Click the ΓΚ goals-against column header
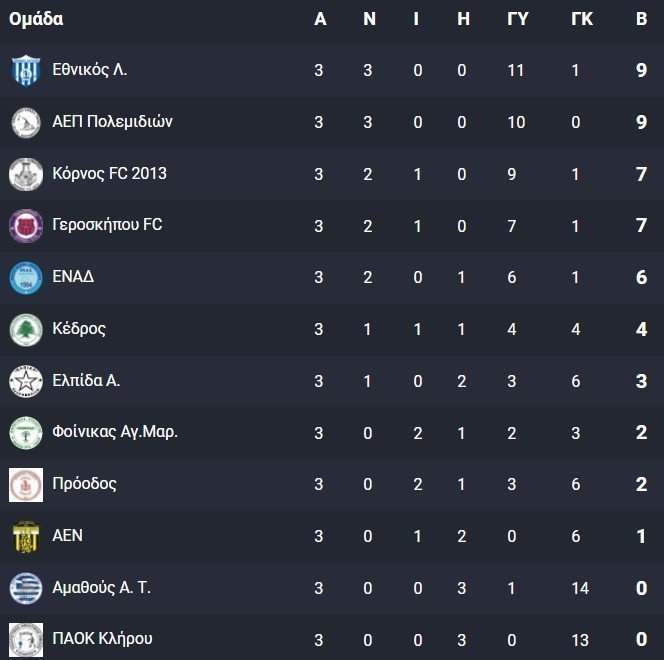664x660 pixels. click(x=582, y=19)
